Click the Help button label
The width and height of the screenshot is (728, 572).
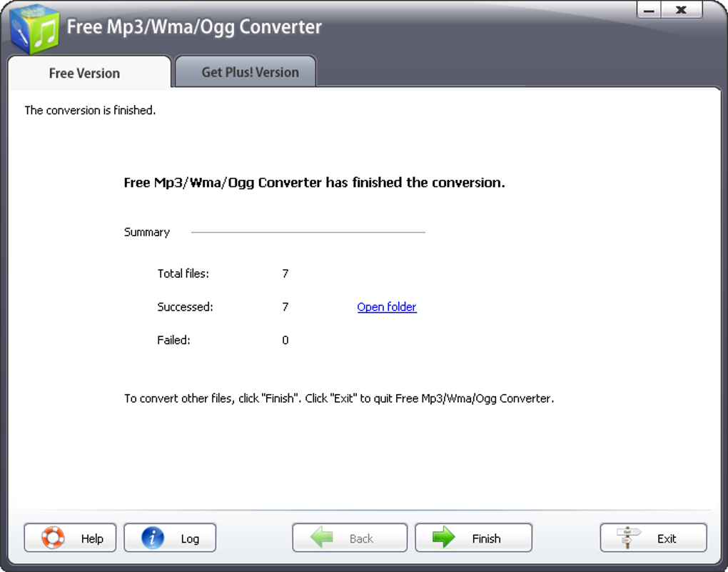pos(92,538)
